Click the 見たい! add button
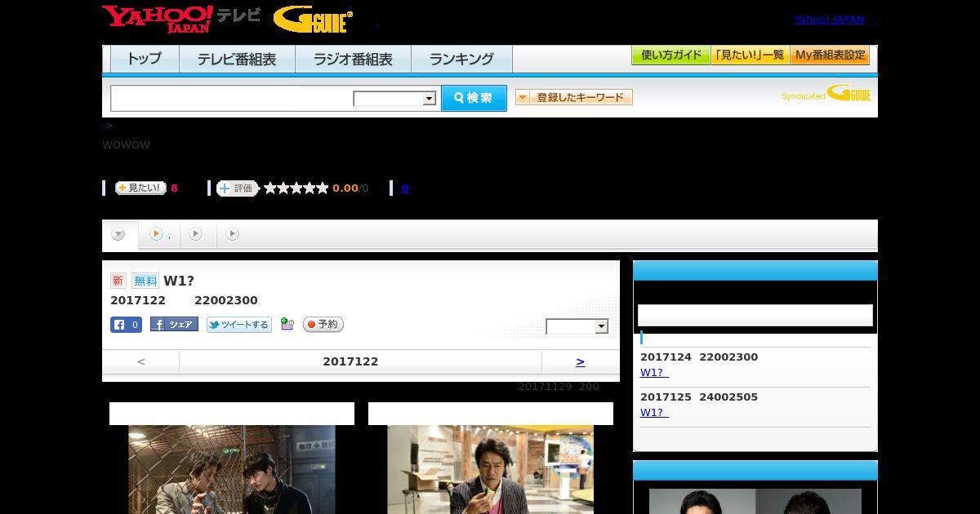This screenshot has width=980, height=514. pos(140,188)
